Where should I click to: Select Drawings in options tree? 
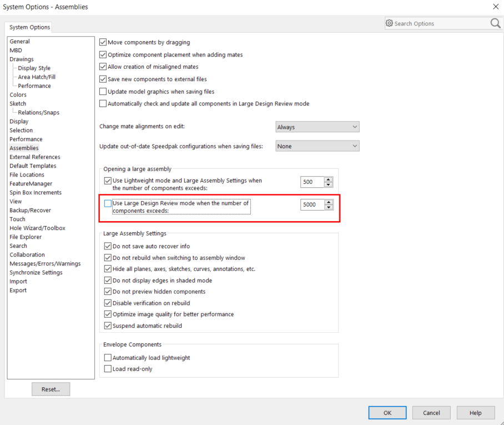(22, 59)
